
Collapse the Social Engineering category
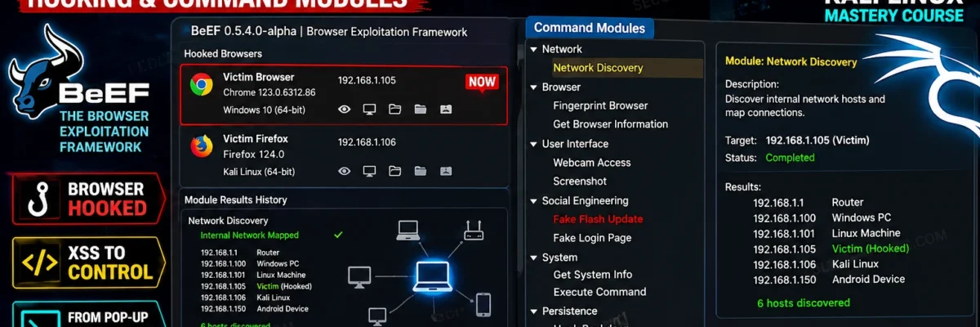534,200
